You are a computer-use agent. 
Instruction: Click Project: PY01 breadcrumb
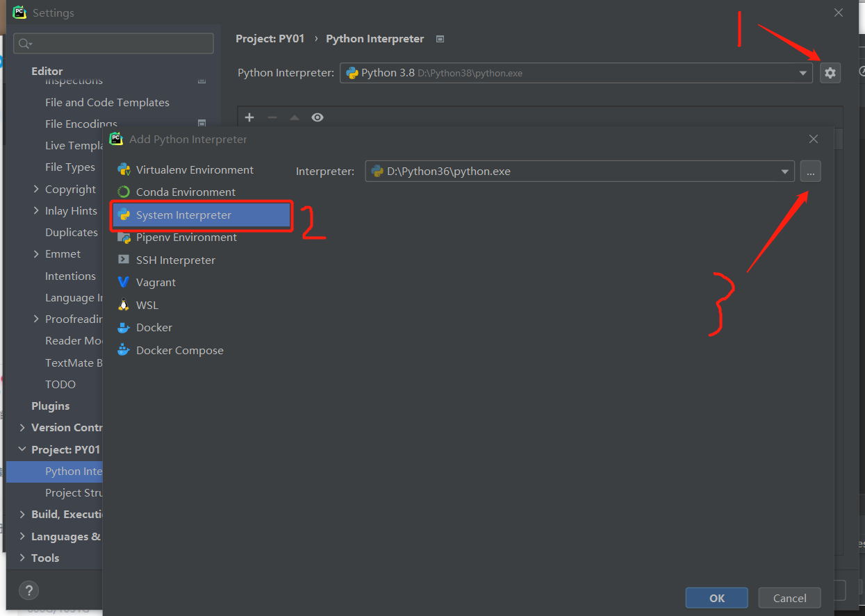[x=270, y=39]
